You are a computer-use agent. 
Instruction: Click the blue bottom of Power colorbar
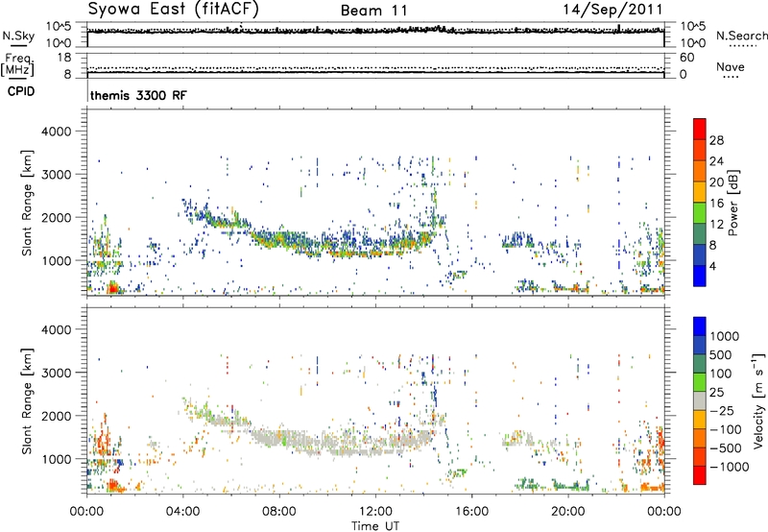[x=700, y=276]
